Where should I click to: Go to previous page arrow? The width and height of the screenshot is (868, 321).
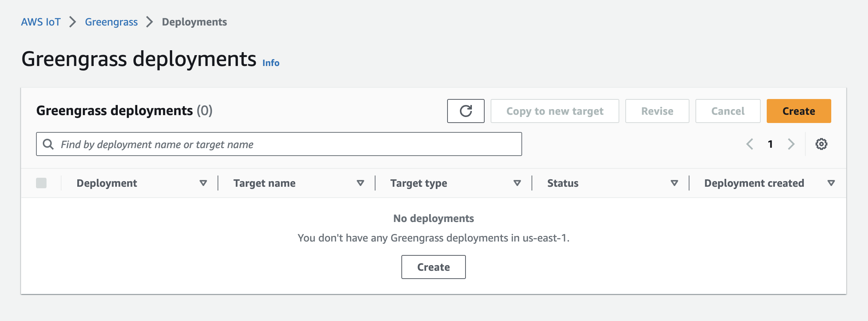click(750, 144)
